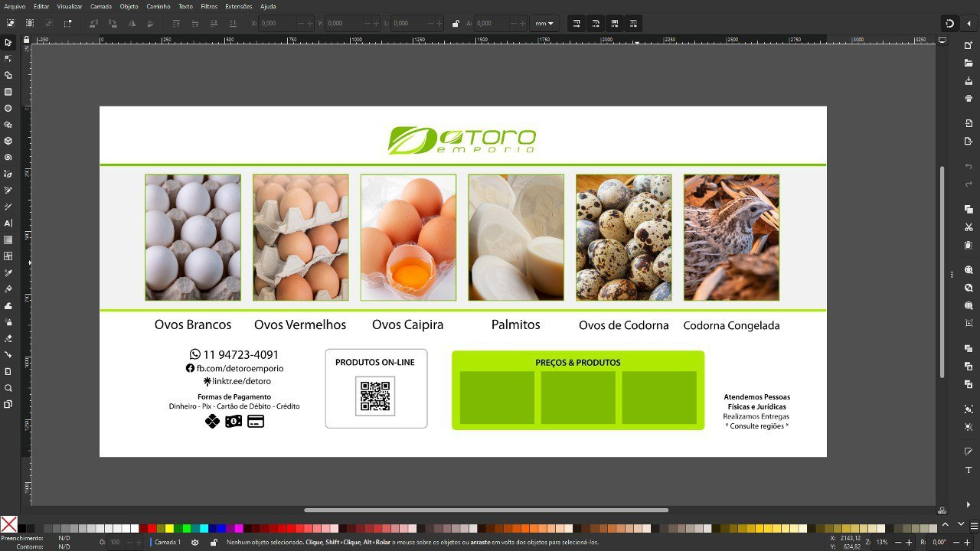Click Open document icon in right bar

[x=969, y=63]
